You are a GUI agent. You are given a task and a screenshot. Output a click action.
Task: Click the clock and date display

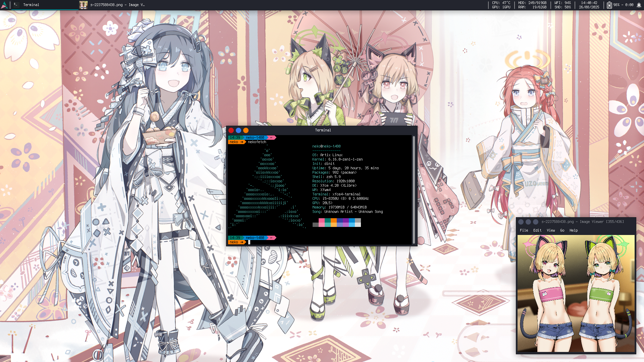(x=589, y=5)
